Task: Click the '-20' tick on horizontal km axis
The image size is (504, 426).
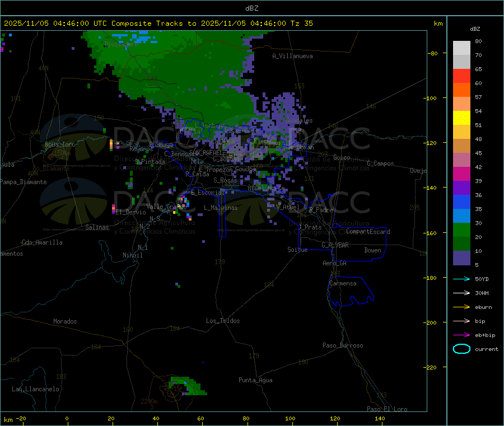Action: pos(21,418)
